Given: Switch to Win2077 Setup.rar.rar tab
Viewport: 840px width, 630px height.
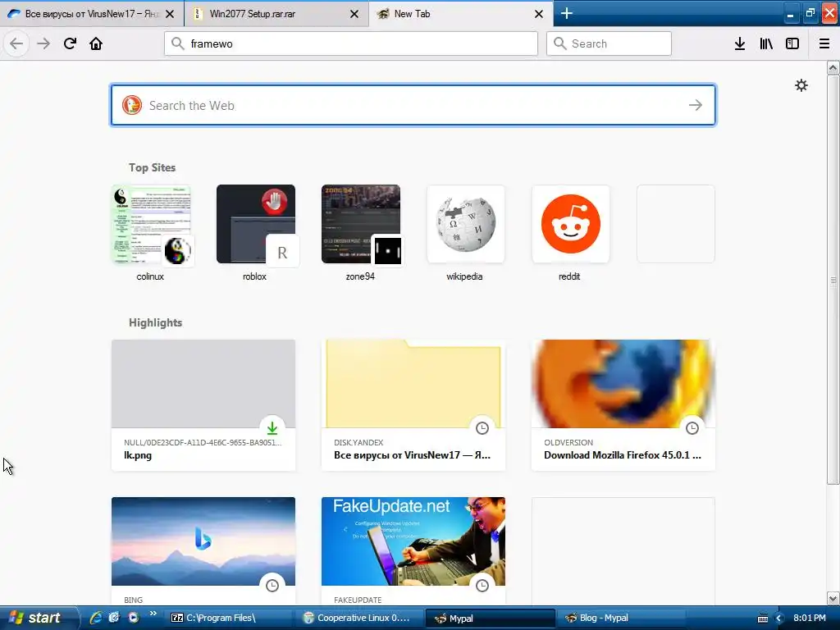Looking at the screenshot, I should [x=276, y=13].
